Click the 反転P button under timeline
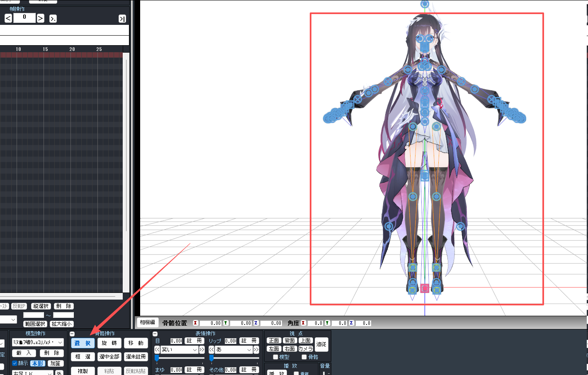Image resolution: width=588 pixels, height=375 pixels. coord(19,306)
